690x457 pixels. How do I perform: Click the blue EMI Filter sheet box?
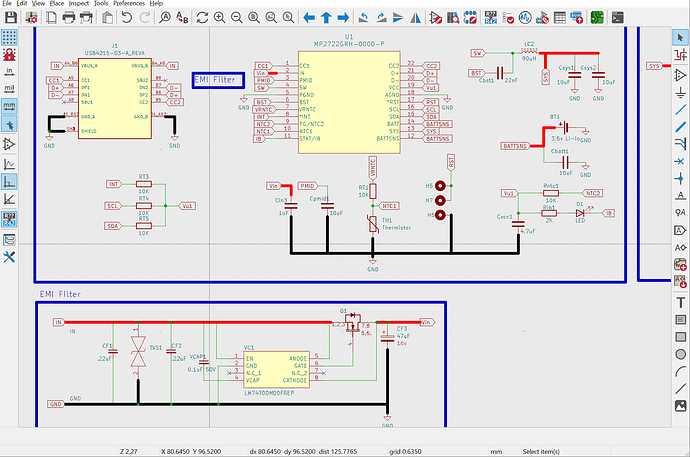[x=215, y=80]
